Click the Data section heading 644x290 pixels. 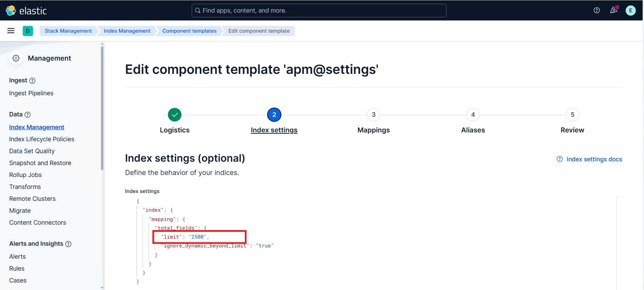point(16,114)
